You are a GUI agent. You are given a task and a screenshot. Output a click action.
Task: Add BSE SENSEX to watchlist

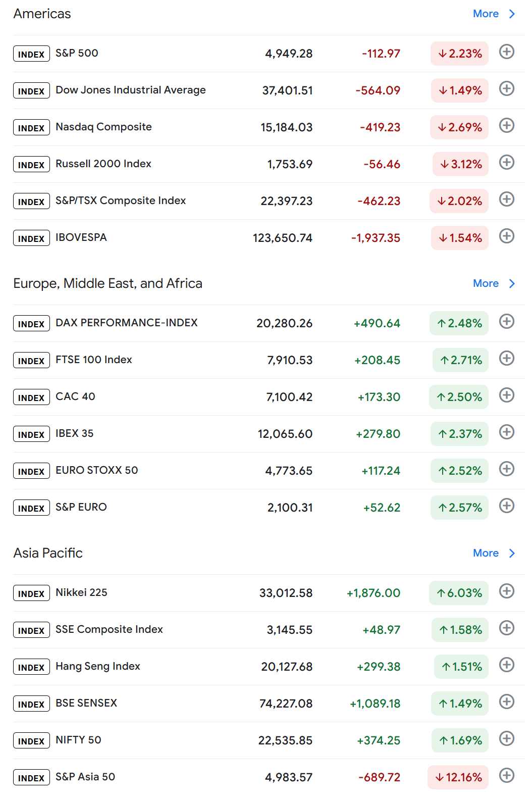(507, 702)
